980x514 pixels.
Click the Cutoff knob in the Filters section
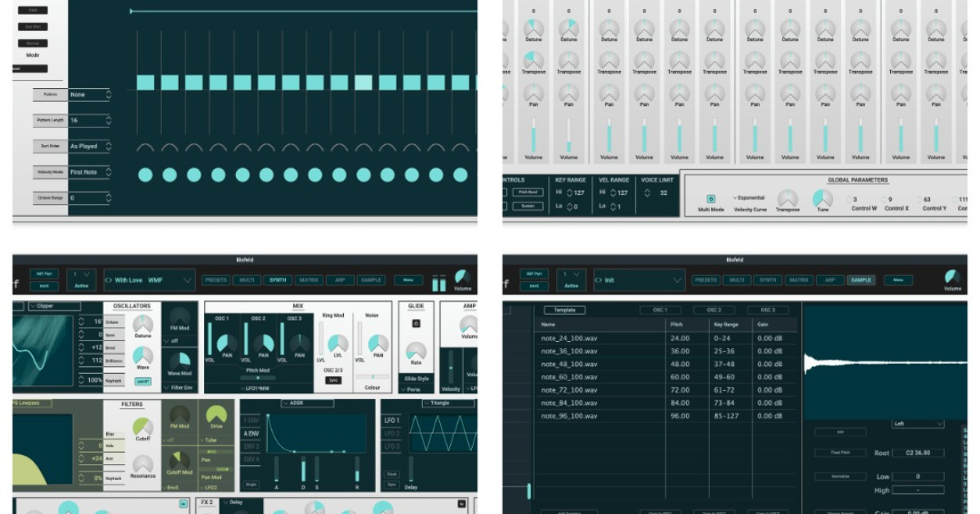tap(143, 426)
